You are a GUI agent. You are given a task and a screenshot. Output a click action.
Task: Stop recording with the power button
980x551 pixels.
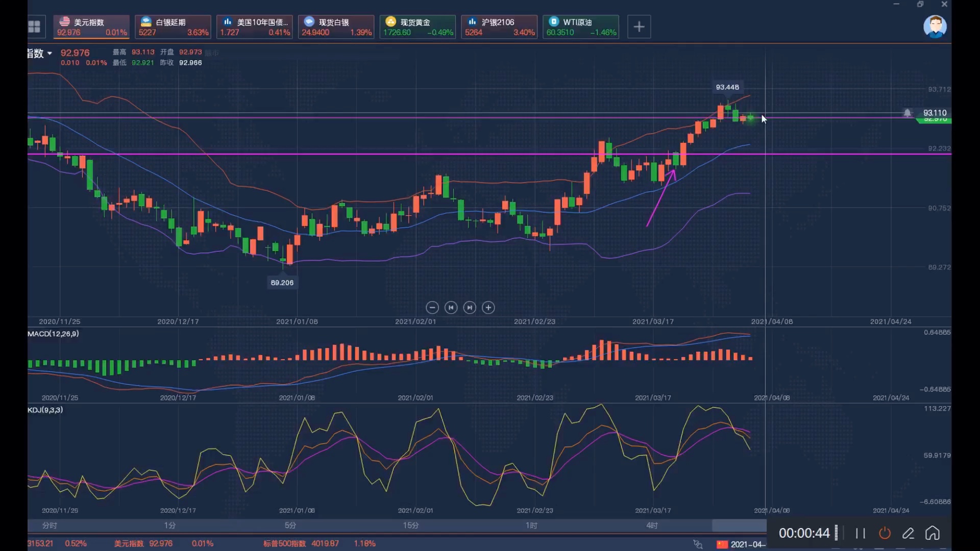(885, 533)
